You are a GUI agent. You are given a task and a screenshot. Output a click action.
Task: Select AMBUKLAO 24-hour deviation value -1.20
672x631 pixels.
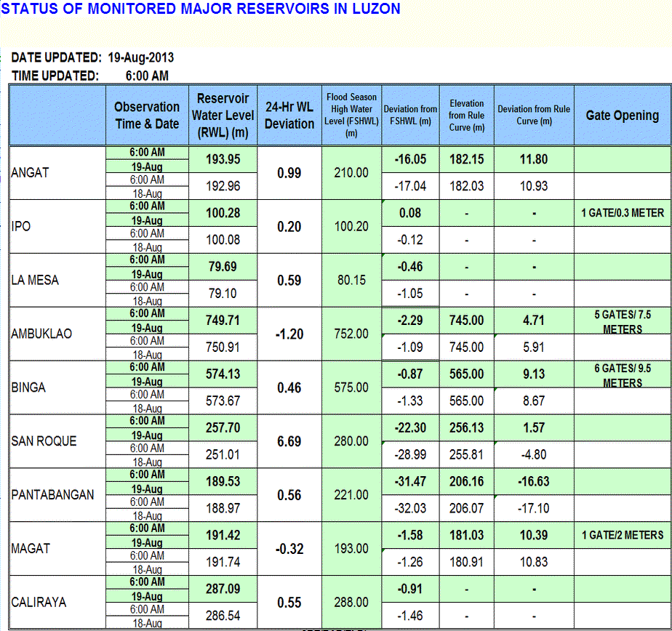coord(289,334)
